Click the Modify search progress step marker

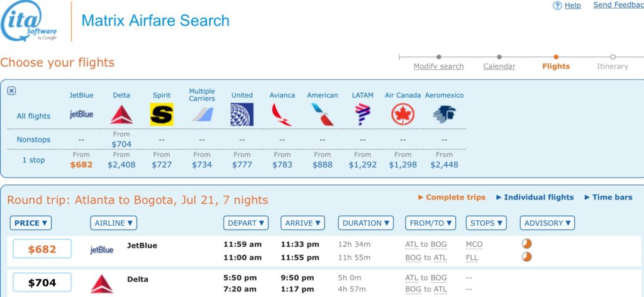438,57
